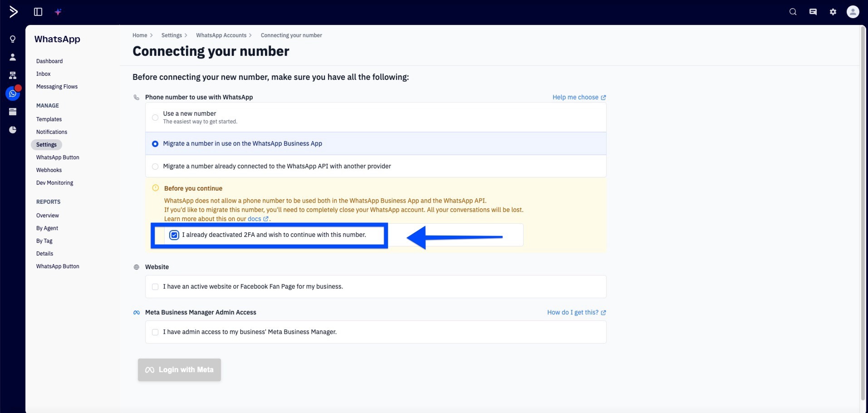Open Notifications under Manage
This screenshot has height=413, width=868.
click(52, 132)
